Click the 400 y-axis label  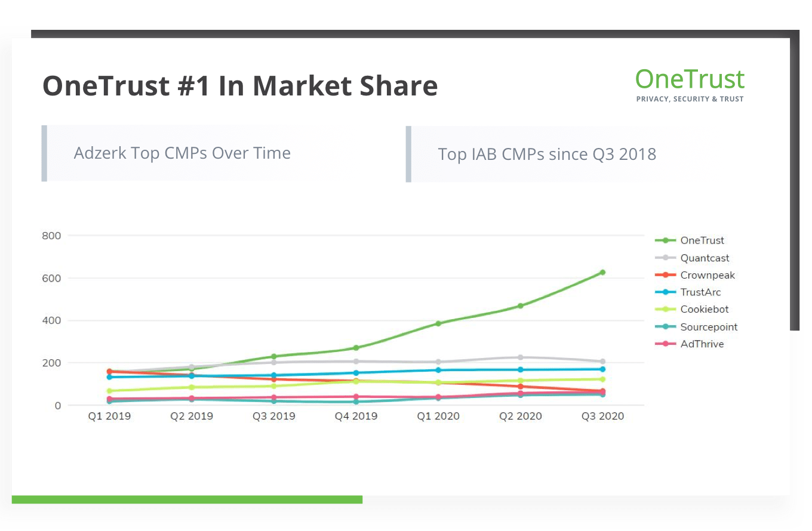[52, 320]
